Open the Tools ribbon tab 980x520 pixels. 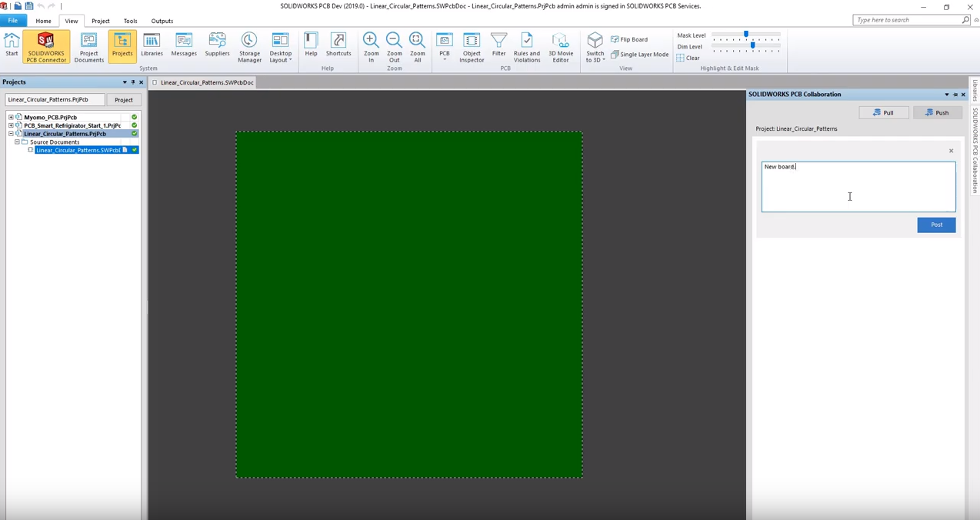(x=130, y=21)
